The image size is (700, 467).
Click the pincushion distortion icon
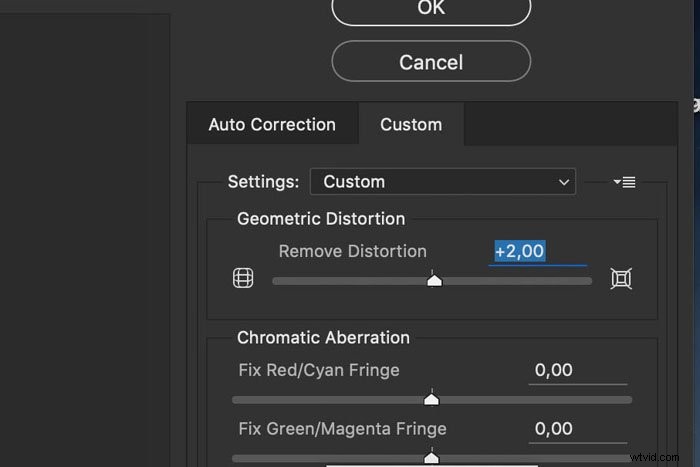pyautogui.click(x=621, y=279)
